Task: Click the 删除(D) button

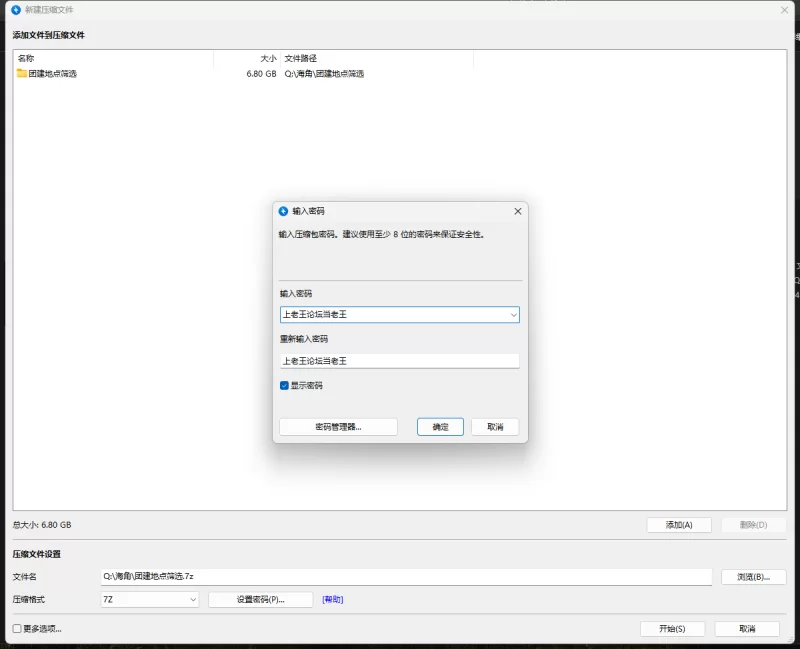Action: pos(753,525)
